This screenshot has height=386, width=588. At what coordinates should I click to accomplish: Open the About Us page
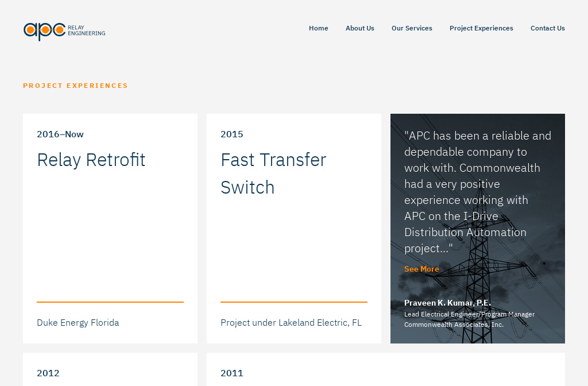coord(359,28)
